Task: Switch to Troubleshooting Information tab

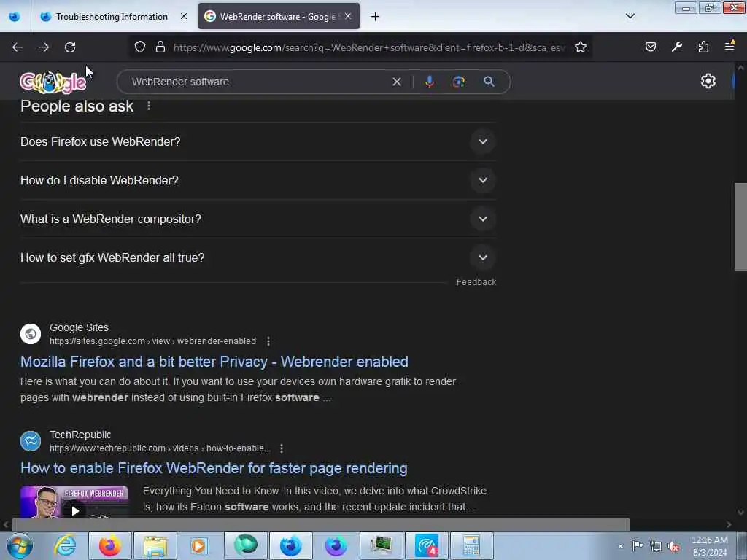Action: click(x=113, y=17)
